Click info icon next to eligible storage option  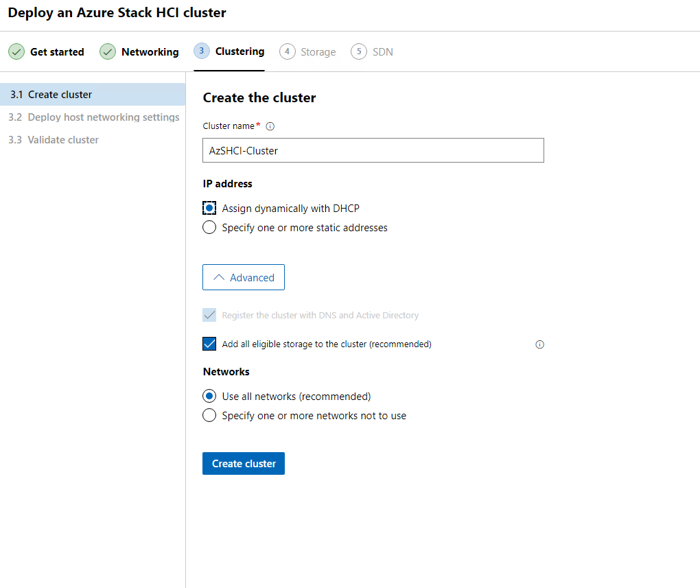coord(539,344)
